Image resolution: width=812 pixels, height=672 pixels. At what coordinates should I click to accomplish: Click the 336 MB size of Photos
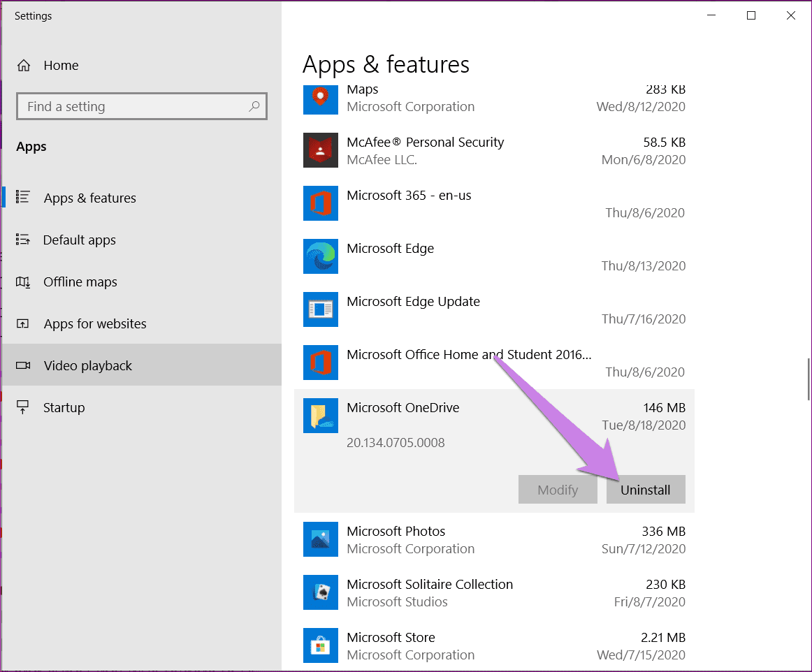point(663,531)
